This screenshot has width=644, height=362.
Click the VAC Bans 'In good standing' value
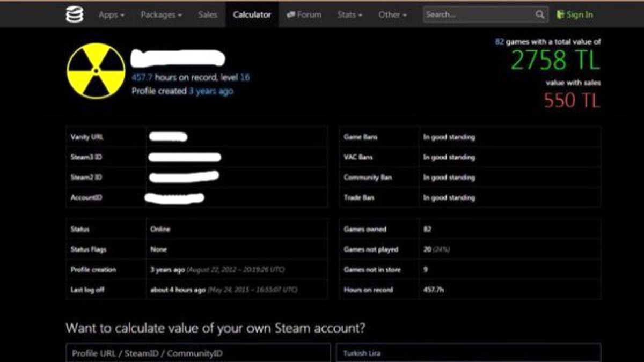point(449,157)
